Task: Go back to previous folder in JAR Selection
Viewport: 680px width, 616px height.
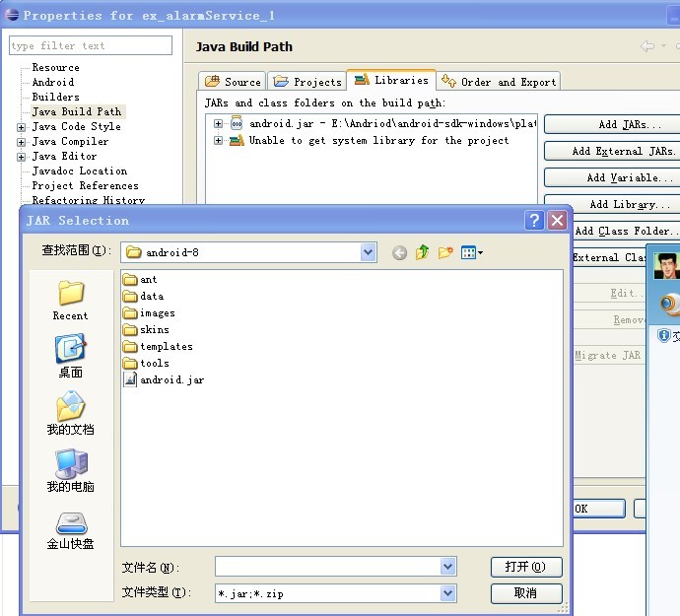Action: tap(399, 252)
